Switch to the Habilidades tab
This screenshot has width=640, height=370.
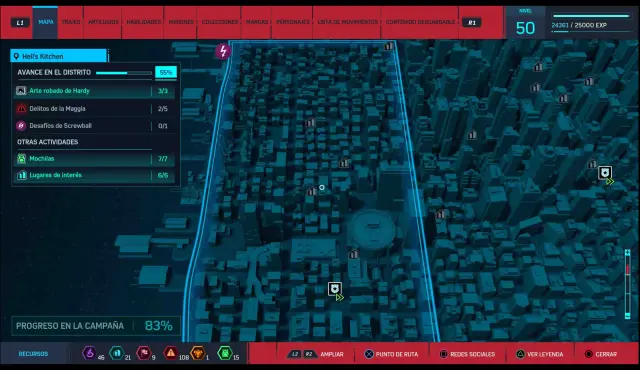tap(143, 22)
